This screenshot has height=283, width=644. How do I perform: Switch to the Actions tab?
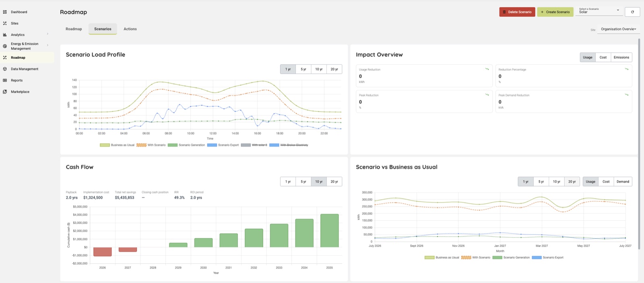(130, 29)
